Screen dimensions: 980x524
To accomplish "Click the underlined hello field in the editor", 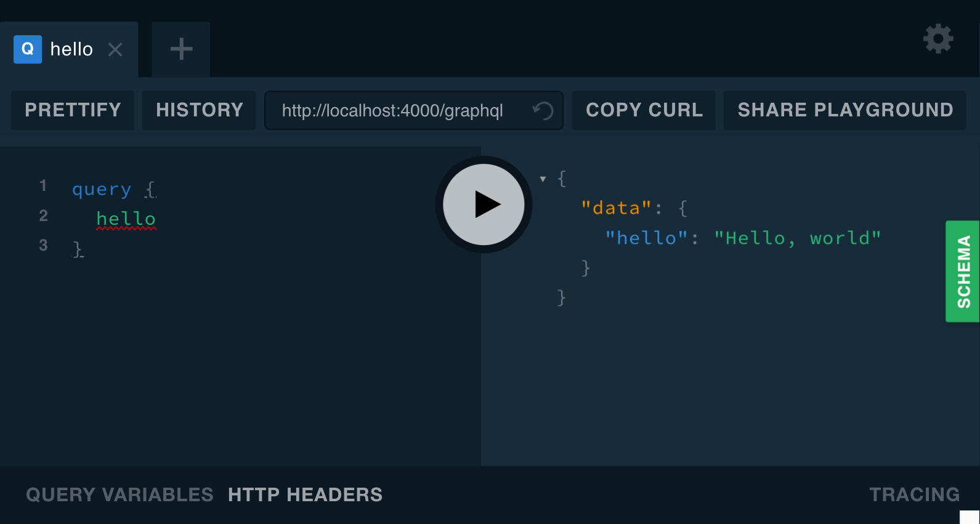I will 126,219.
